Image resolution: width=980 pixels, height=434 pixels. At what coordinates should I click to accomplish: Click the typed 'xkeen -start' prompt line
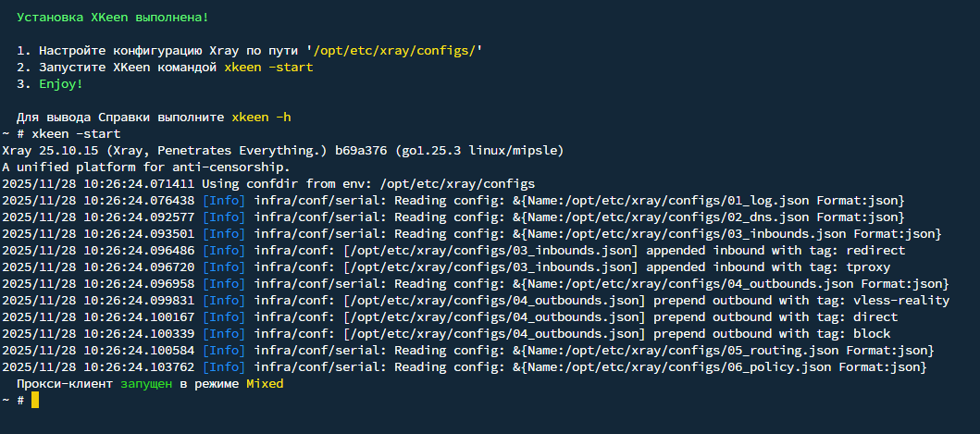[61, 134]
